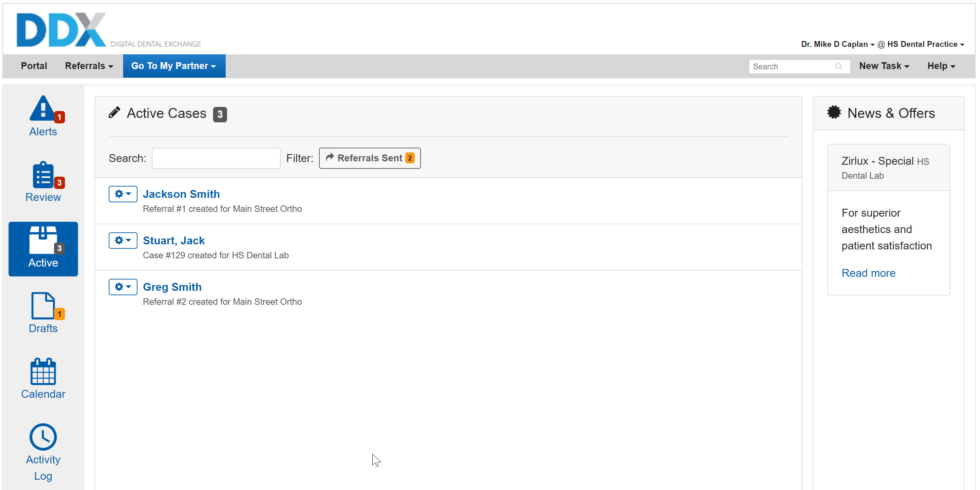
Task: Focus the Active Cases search field
Action: tap(216, 158)
